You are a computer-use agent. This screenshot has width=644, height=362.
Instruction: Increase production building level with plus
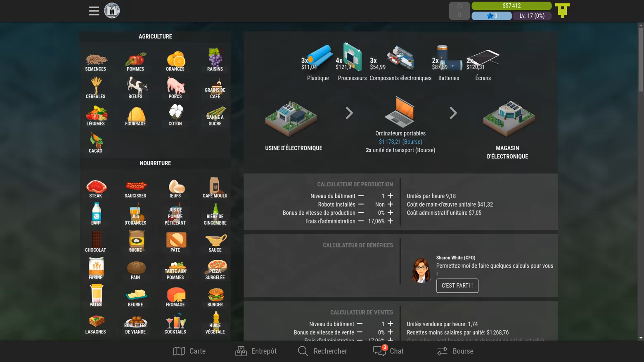(x=391, y=196)
